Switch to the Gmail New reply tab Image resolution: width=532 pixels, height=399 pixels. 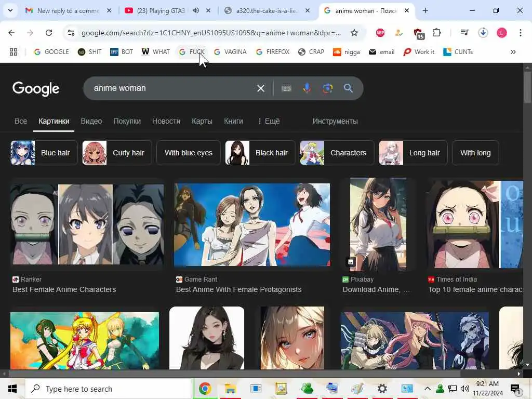coord(68,10)
